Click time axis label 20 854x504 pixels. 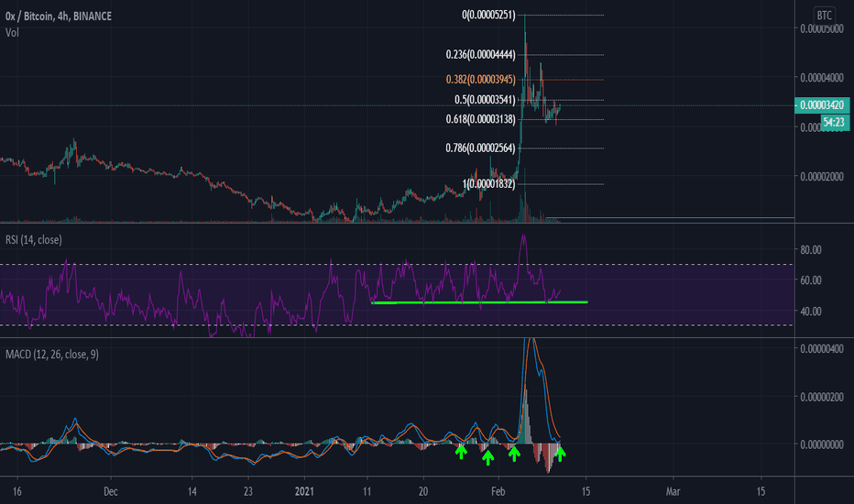pos(423,491)
